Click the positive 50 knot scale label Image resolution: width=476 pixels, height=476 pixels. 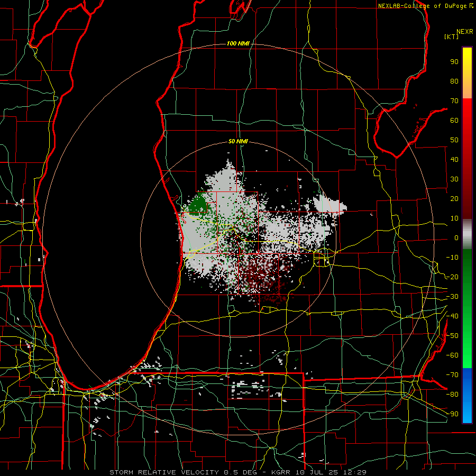click(x=454, y=140)
